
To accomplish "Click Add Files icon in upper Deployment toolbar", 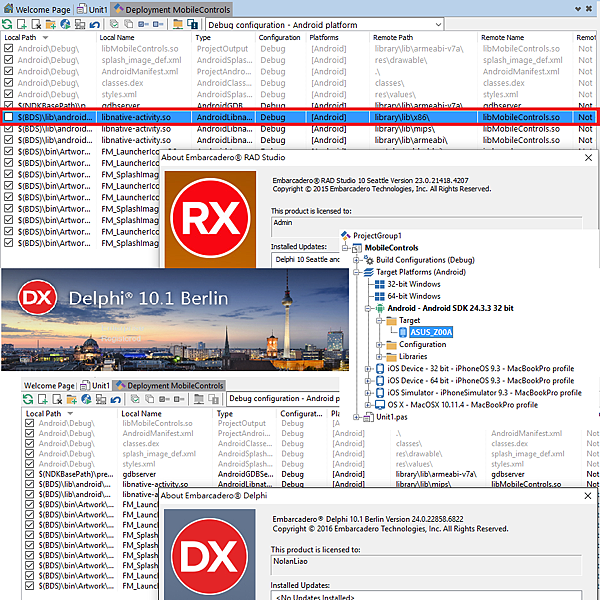I will click(22, 24).
